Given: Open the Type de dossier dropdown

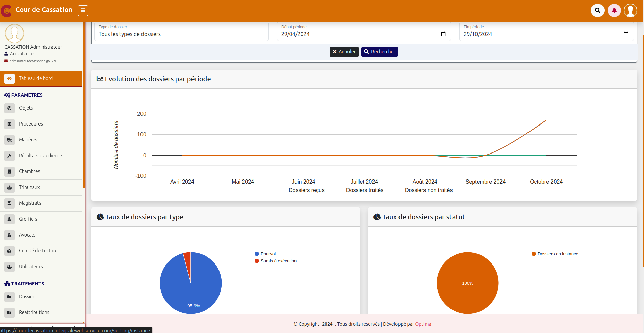Looking at the screenshot, I should point(181,31).
